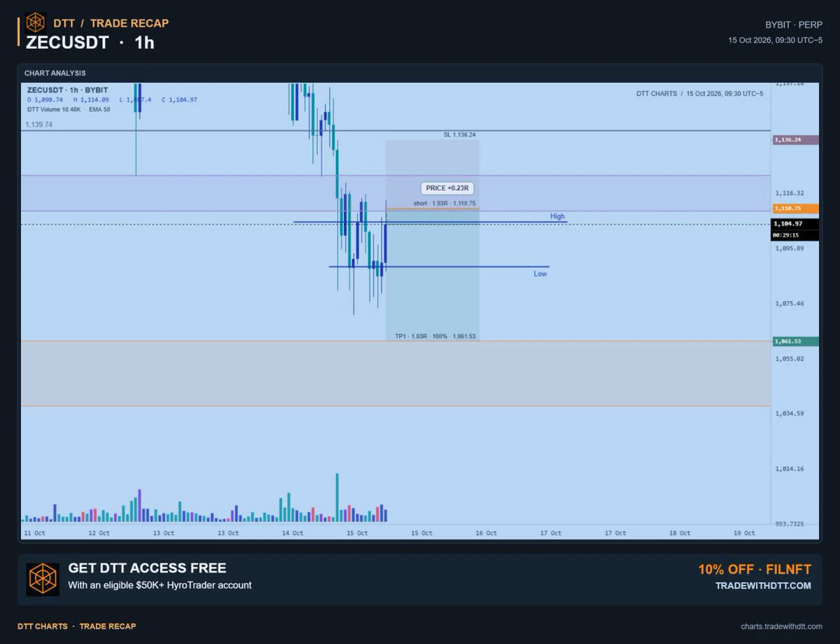Click the EMA 50 indicator label

(x=99, y=109)
